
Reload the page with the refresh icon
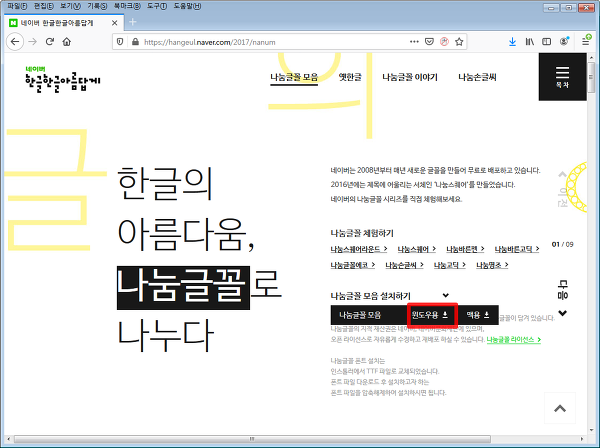(x=50, y=42)
